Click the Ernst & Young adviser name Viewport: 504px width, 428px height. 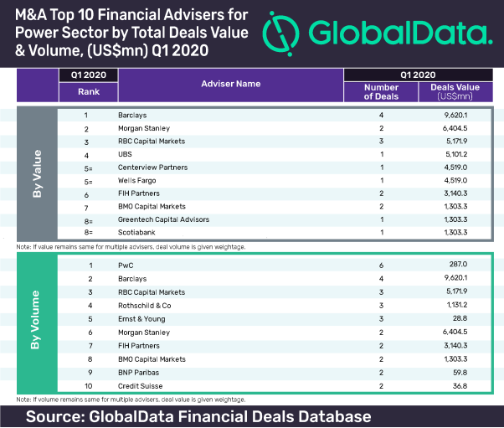[141, 319]
